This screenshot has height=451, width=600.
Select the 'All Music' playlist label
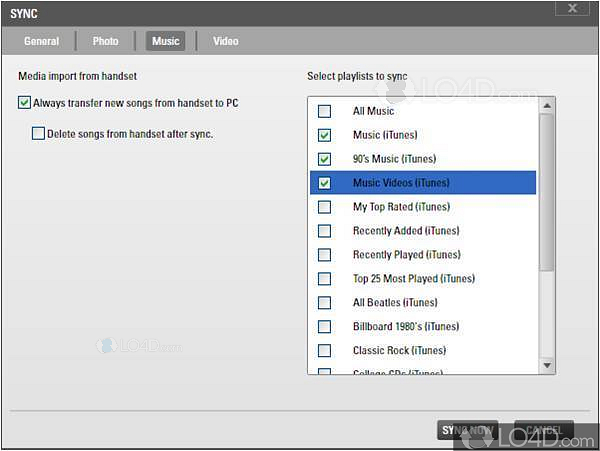pos(373,111)
